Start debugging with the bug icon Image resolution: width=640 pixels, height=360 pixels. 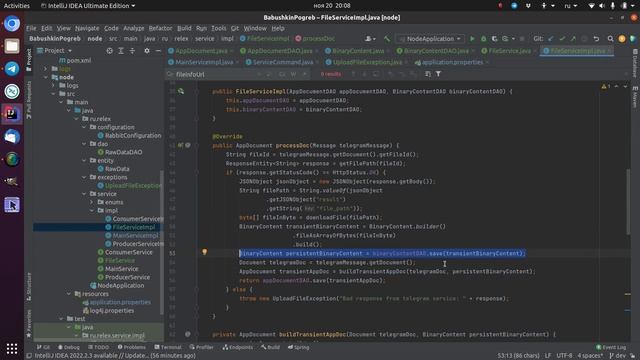click(483, 39)
